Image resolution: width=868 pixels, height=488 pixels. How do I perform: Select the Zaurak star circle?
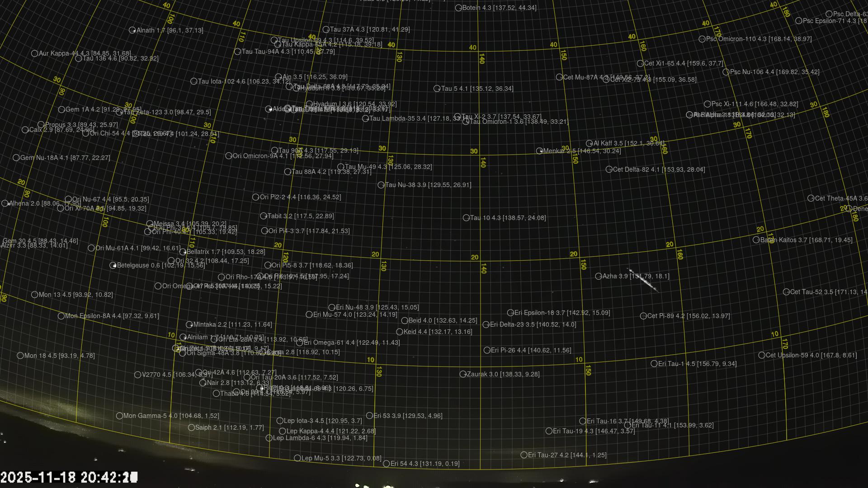pyautogui.click(x=463, y=374)
